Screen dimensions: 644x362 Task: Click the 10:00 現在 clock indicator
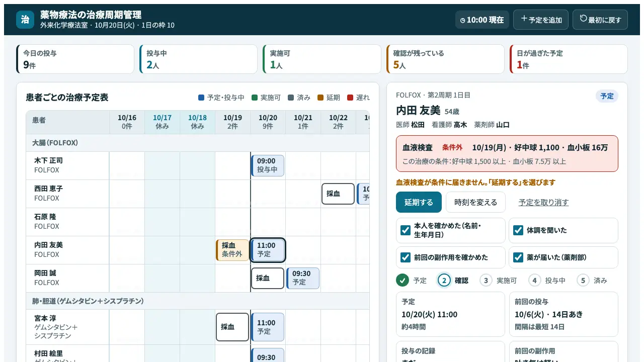click(482, 20)
